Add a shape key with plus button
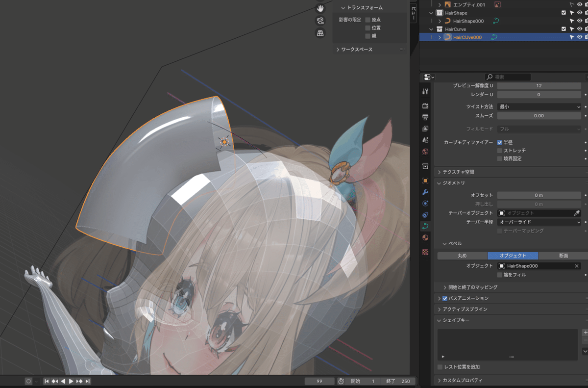This screenshot has height=388, width=588. (585, 333)
